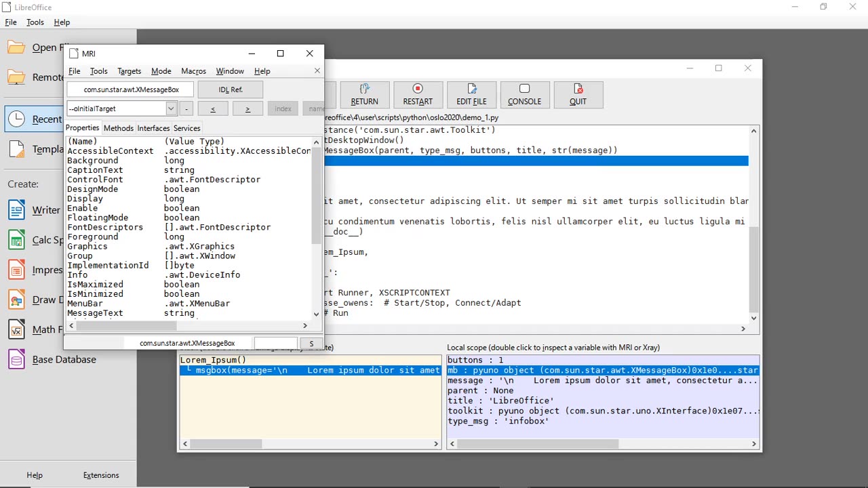Click the IDL Ref. button
Image resolution: width=868 pixels, height=488 pixels.
230,89
